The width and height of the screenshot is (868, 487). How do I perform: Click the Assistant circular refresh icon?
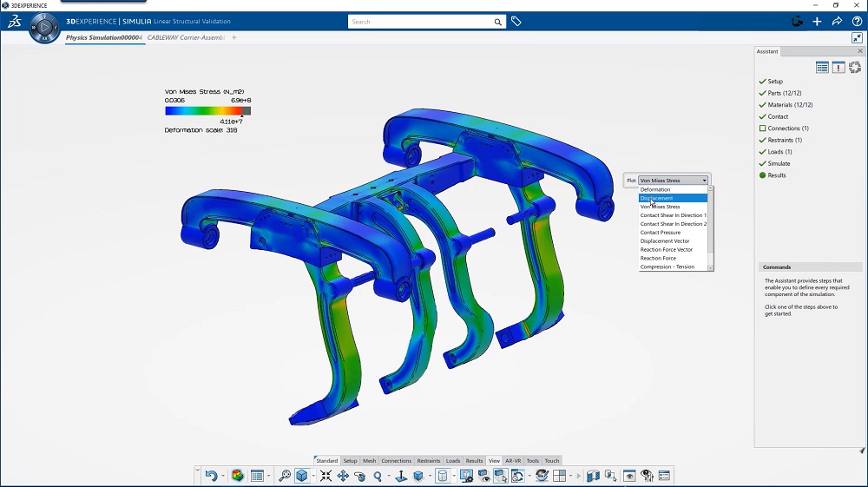point(855,68)
